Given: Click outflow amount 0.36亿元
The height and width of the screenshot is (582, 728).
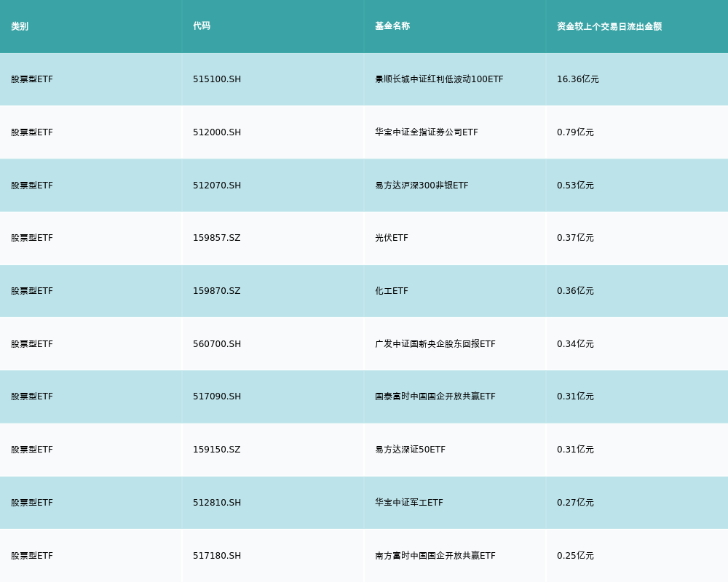Looking at the screenshot, I should click(575, 291).
